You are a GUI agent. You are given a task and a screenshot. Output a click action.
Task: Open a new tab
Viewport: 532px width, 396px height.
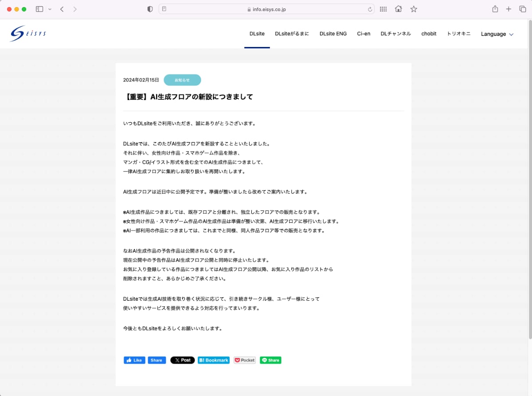[x=509, y=9]
